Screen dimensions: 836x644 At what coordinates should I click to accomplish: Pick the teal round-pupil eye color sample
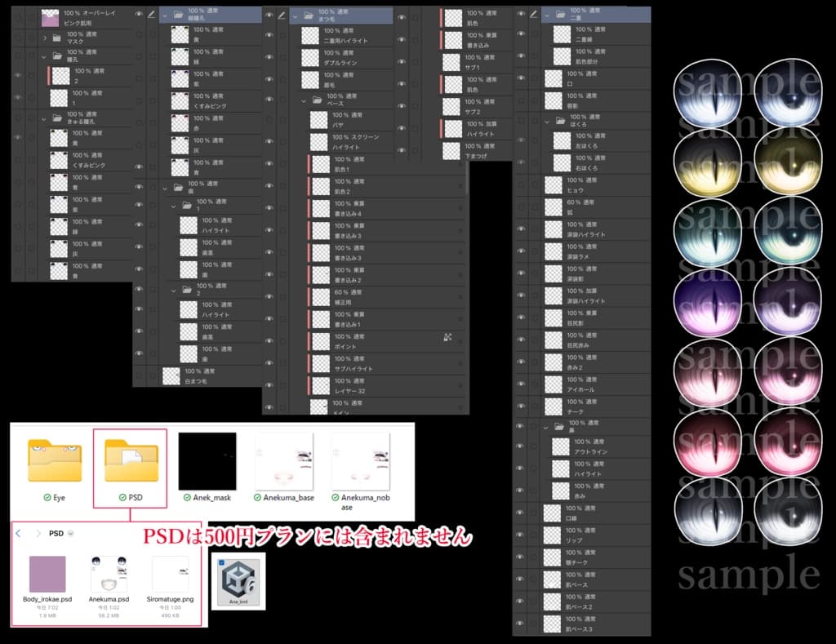[x=788, y=232]
